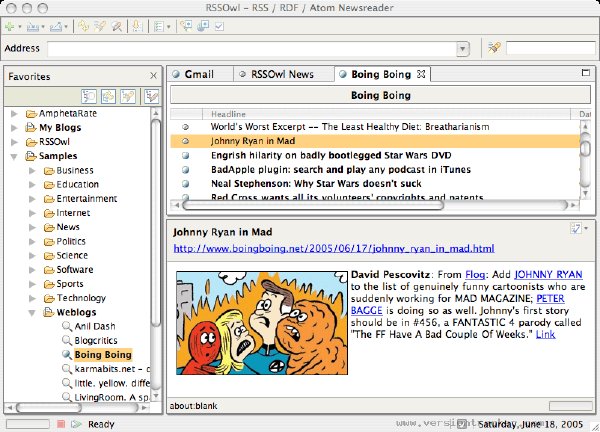Maximize the tab area with square icon

point(585,72)
